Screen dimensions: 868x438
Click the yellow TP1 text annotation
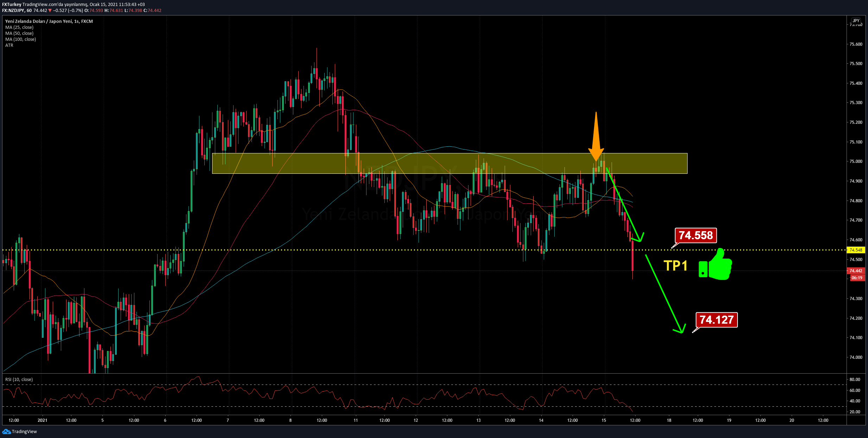[675, 266]
